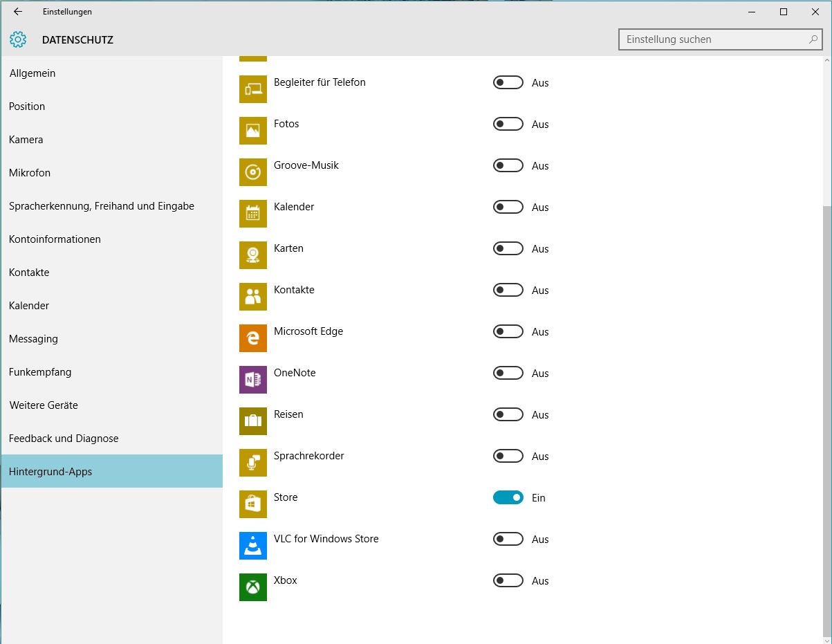This screenshot has height=644, width=832.
Task: Click the VLC traffic cone icon
Action: point(253,546)
